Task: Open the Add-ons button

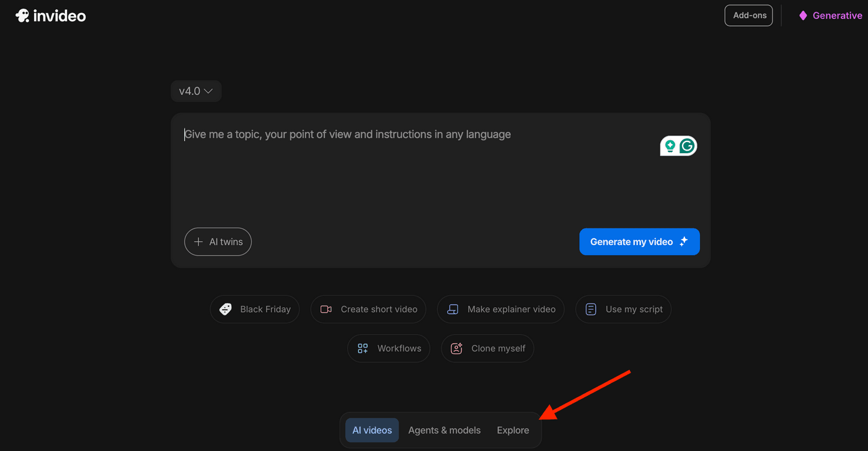Action: 748,16
